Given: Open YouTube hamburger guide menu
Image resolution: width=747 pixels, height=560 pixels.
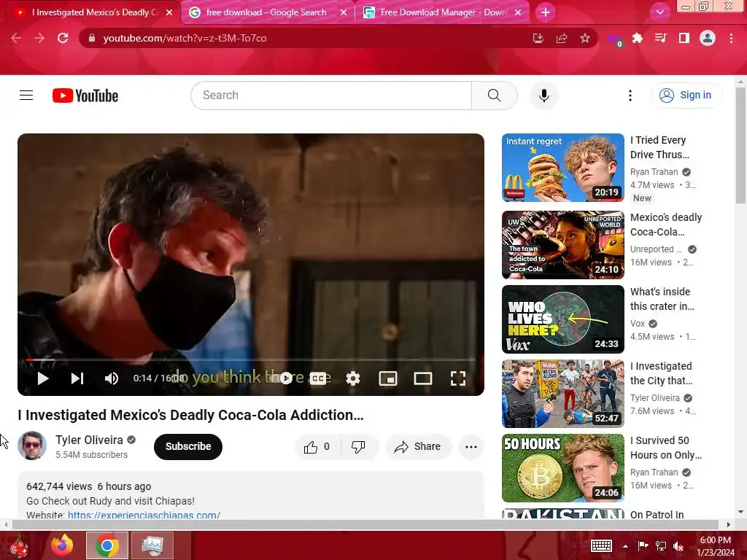Looking at the screenshot, I should 26,96.
